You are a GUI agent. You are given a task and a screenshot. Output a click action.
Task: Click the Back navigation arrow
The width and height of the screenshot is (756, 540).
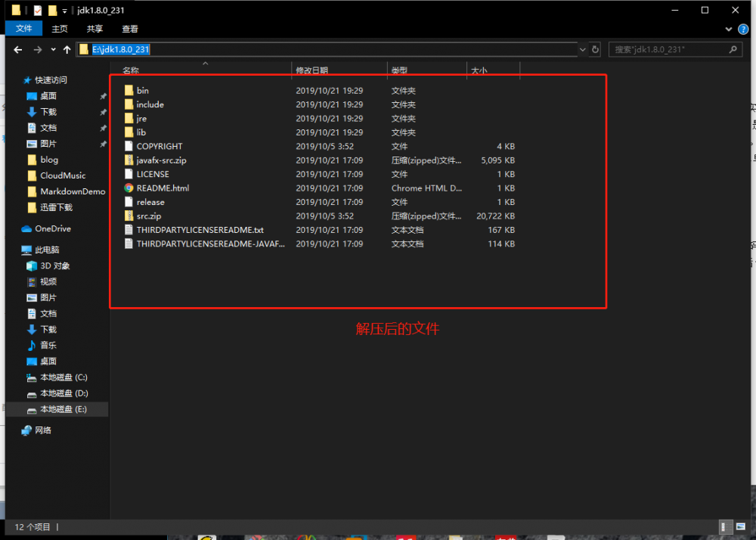(x=18, y=49)
